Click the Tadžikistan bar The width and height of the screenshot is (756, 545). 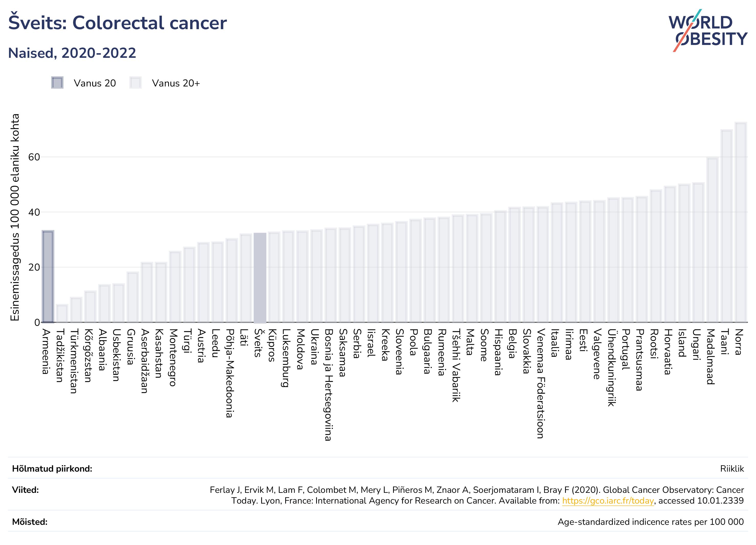62,314
